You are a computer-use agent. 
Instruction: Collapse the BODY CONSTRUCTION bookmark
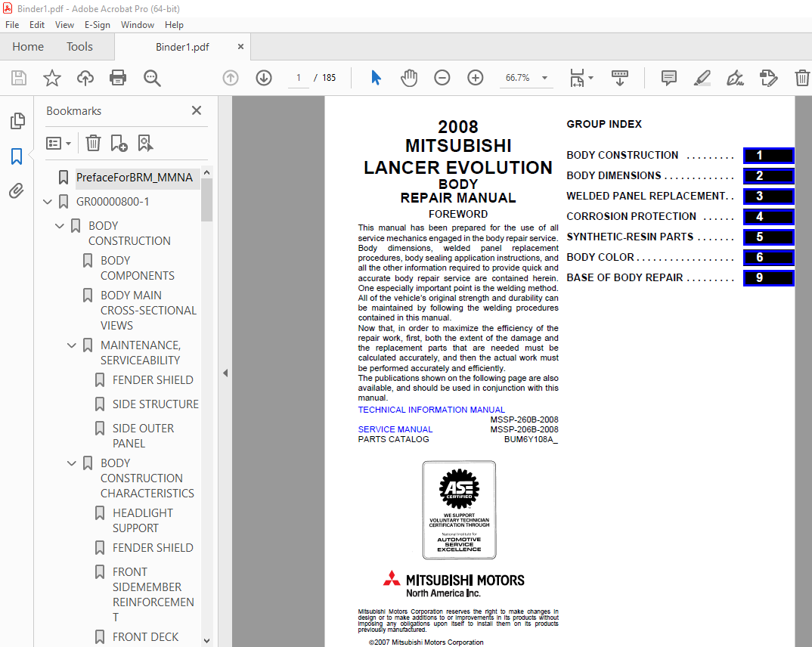pos(60,226)
